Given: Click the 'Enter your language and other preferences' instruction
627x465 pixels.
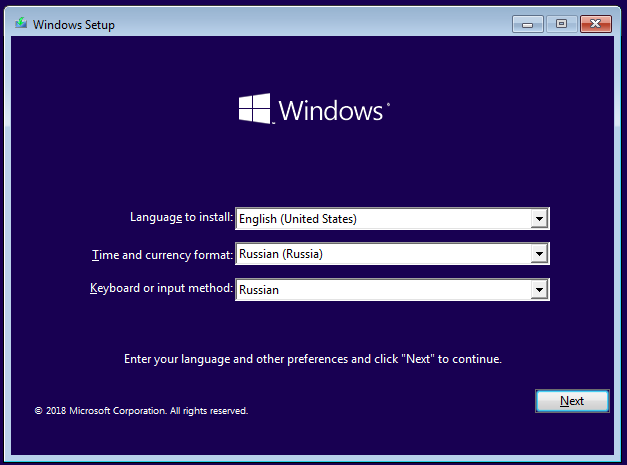Looking at the screenshot, I should coord(313,359).
